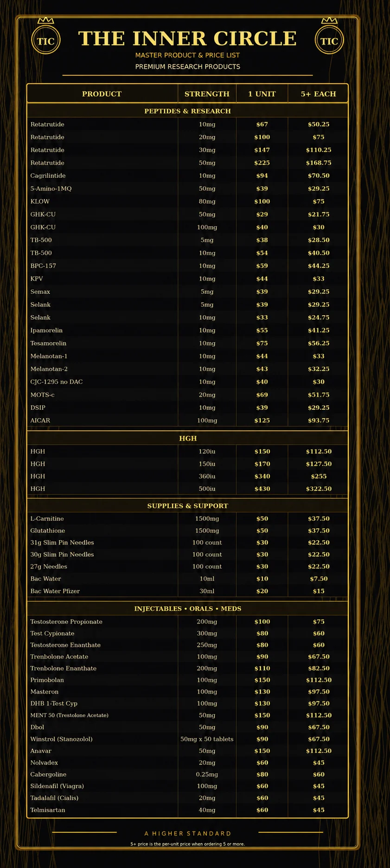The height and width of the screenshot is (868, 390).
Task: Click the 'Trenbolone Acetate' product name
Action: pos(59,657)
